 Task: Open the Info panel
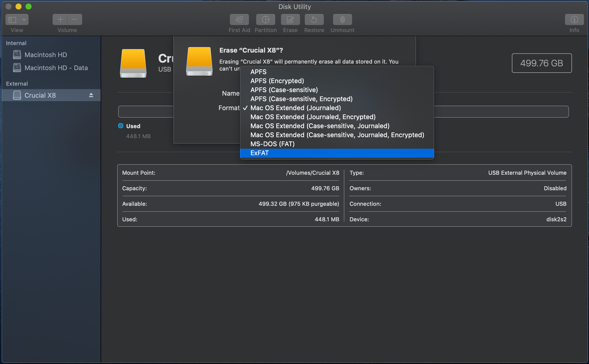tap(574, 19)
